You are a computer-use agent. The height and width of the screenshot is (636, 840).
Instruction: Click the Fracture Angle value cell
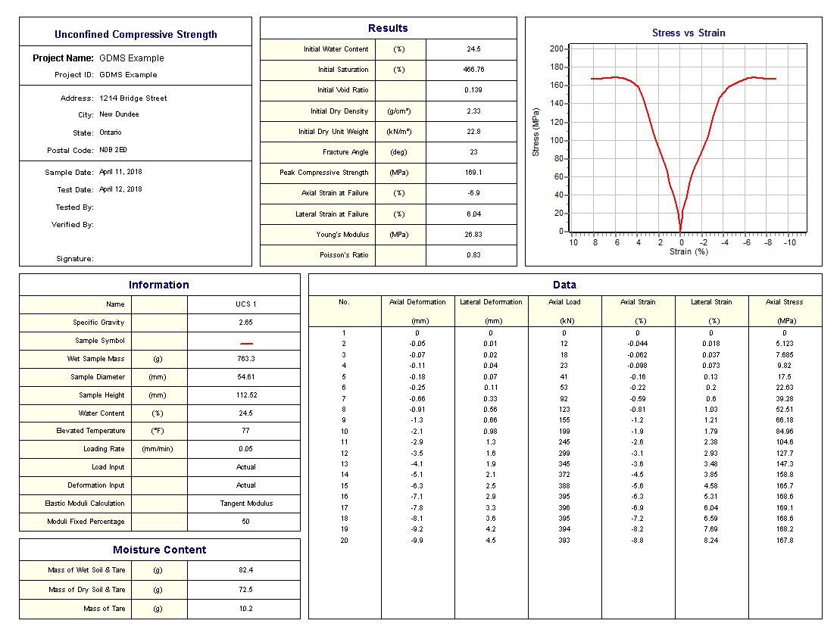pyautogui.click(x=473, y=152)
